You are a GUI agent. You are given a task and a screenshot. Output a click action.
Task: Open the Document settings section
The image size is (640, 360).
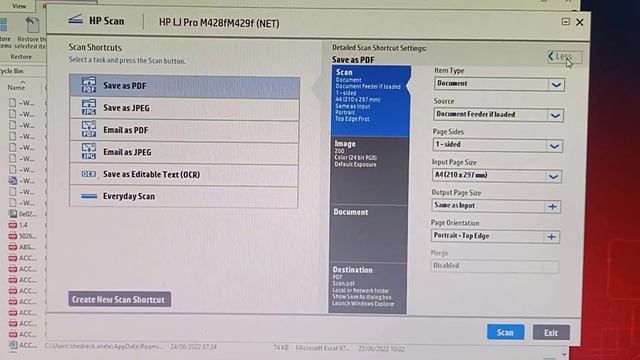[x=369, y=233]
